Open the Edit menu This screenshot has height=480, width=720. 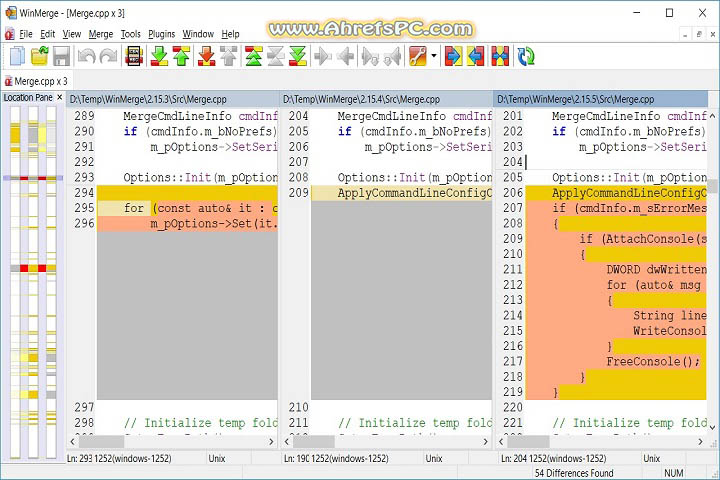tap(47, 34)
